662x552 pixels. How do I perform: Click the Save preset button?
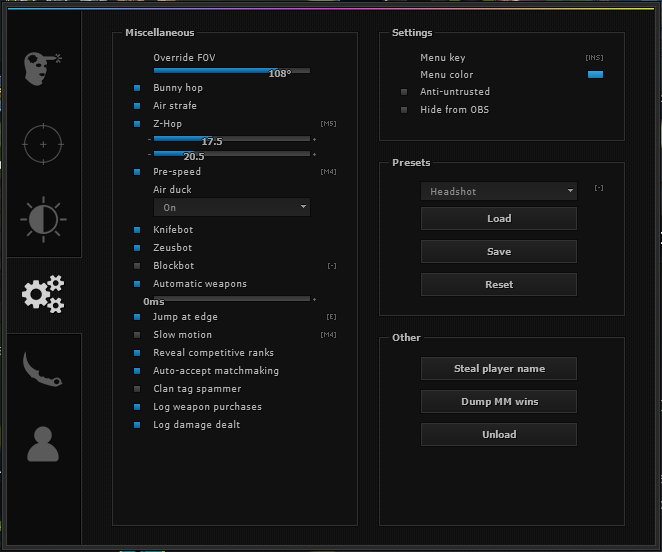(x=498, y=252)
